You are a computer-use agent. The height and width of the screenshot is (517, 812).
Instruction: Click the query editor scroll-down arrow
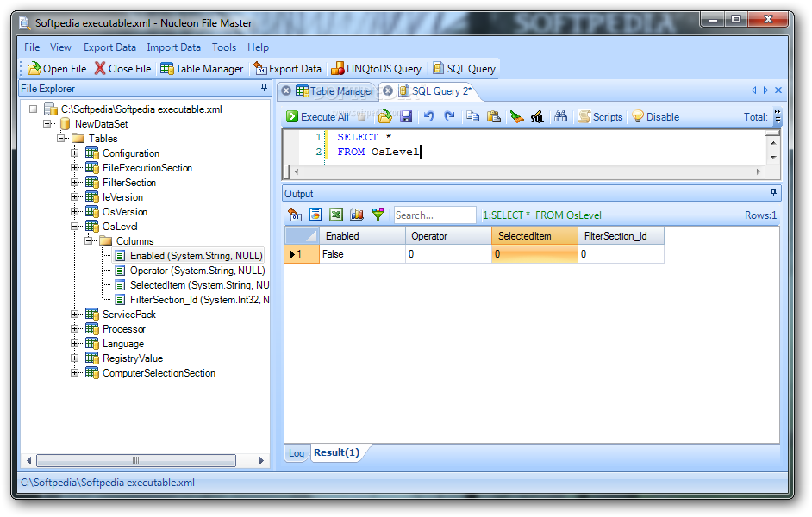tap(773, 158)
